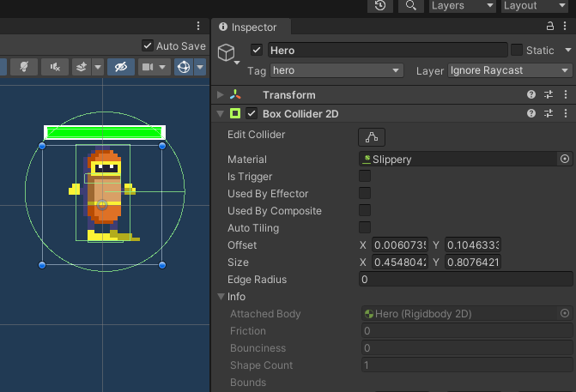Expand the Transform component
Image resolution: width=576 pixels, height=392 pixels.
click(220, 94)
